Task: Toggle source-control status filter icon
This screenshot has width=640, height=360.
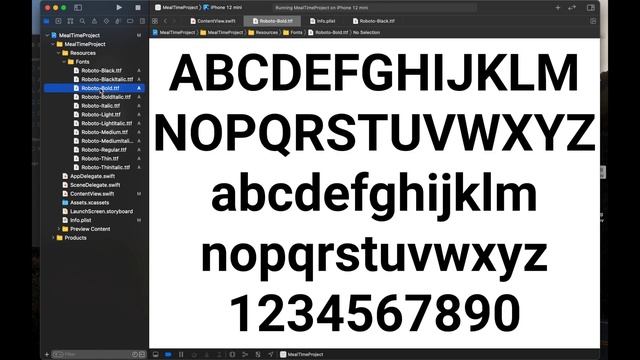Action: (x=142, y=354)
